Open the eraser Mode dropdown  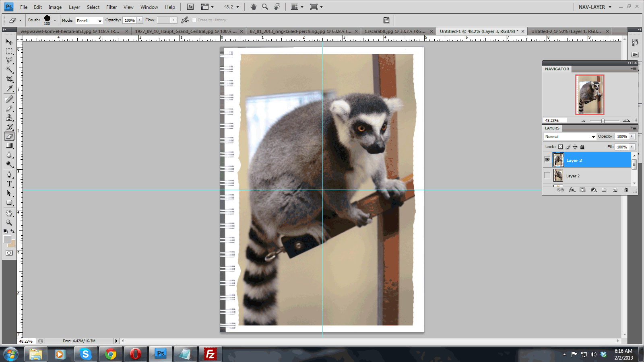click(89, 21)
